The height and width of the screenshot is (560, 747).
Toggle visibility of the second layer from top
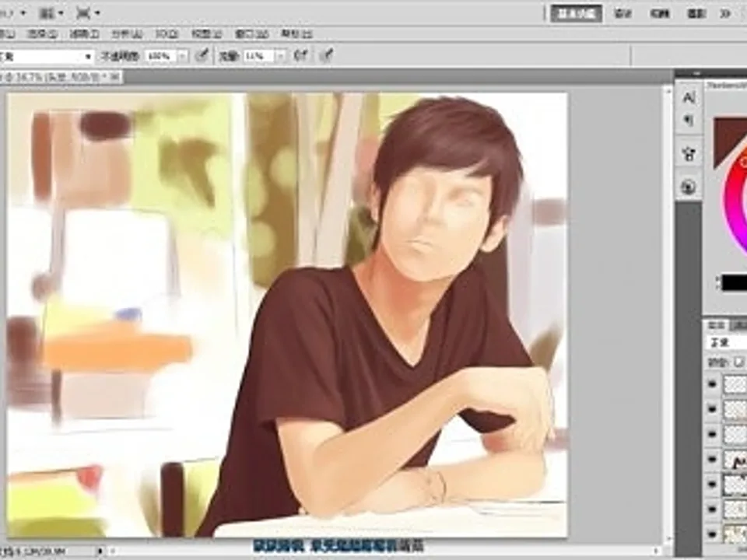712,409
